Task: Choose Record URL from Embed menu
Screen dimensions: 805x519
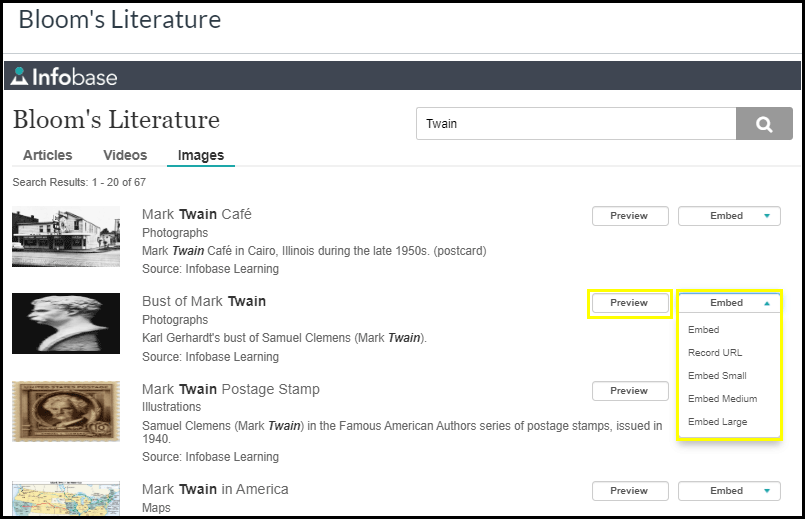Action: [x=715, y=353]
